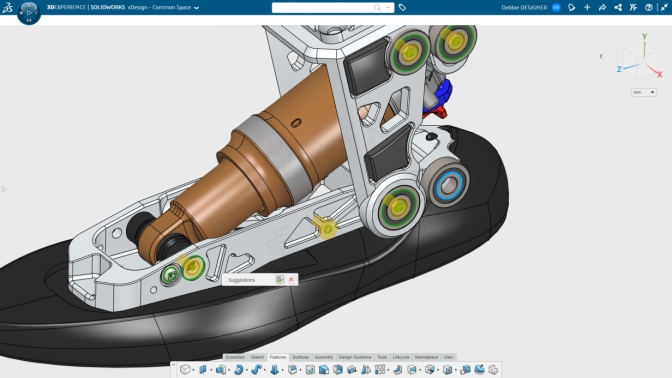The image size is (672, 378).
Task: Dismiss the Suggestions with red X
Action: click(x=291, y=279)
